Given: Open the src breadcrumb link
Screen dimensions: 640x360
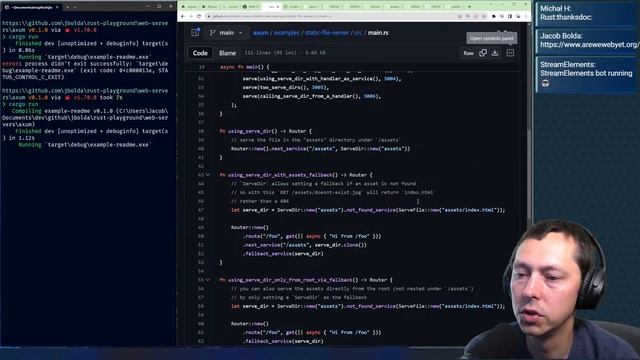Looking at the screenshot, I should [x=358, y=33].
